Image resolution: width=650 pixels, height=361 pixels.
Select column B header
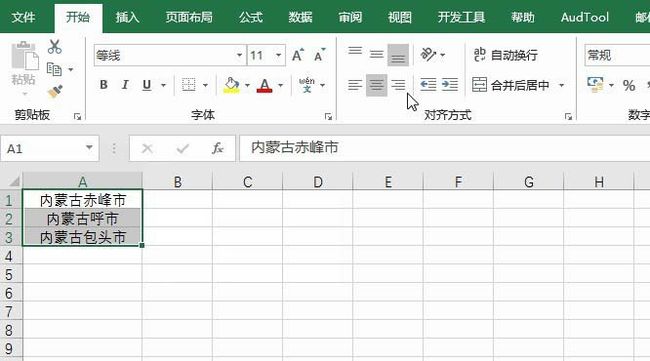177,182
